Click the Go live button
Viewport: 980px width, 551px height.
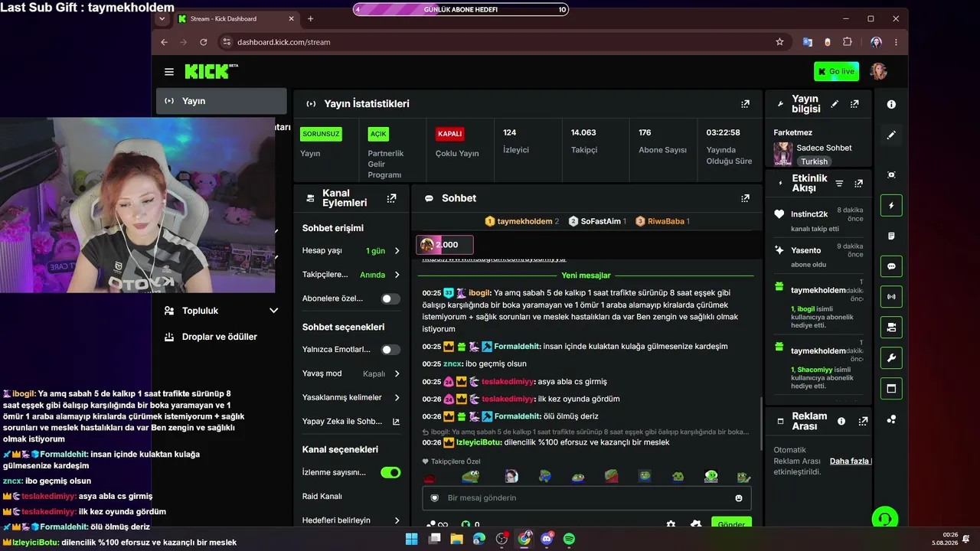tap(836, 72)
